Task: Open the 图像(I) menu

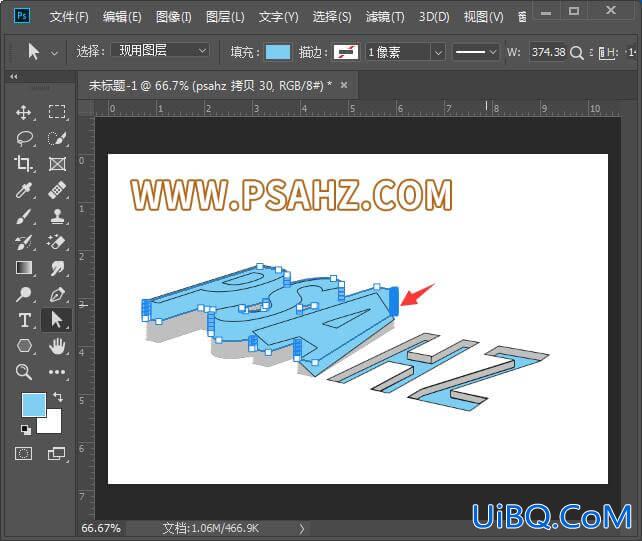Action: pos(174,17)
